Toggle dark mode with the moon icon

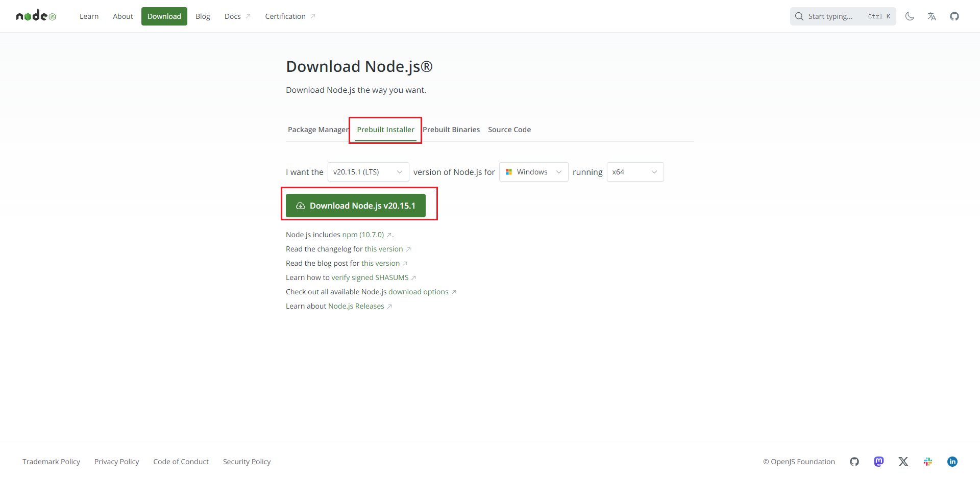910,16
